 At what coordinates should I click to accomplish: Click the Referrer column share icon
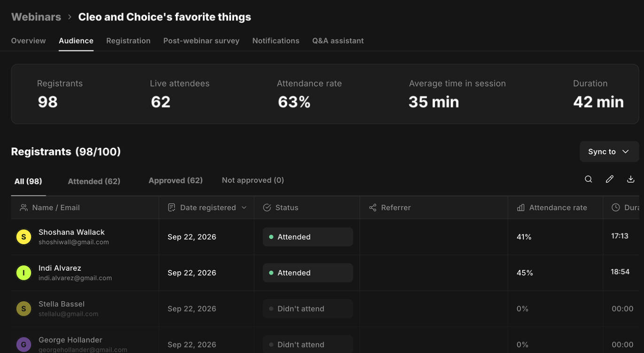(x=372, y=207)
